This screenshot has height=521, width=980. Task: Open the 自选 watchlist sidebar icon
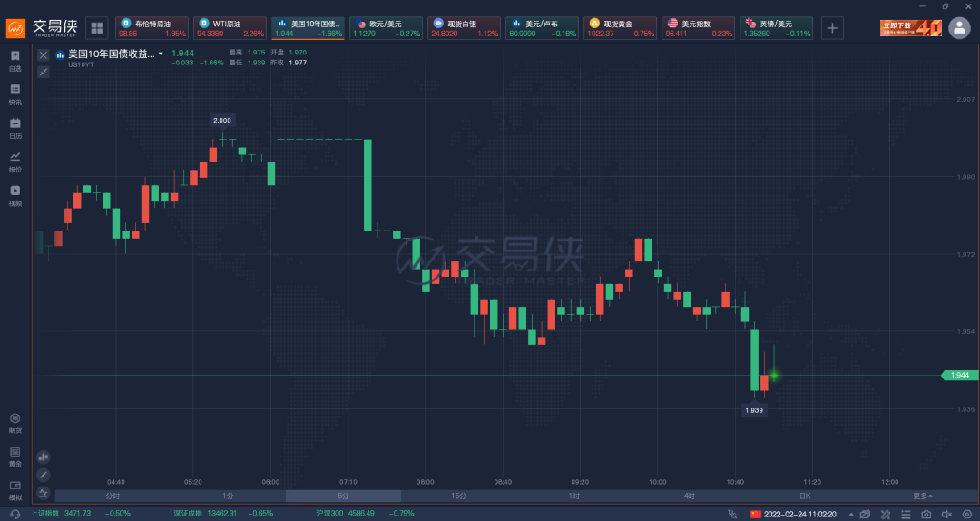tap(15, 61)
